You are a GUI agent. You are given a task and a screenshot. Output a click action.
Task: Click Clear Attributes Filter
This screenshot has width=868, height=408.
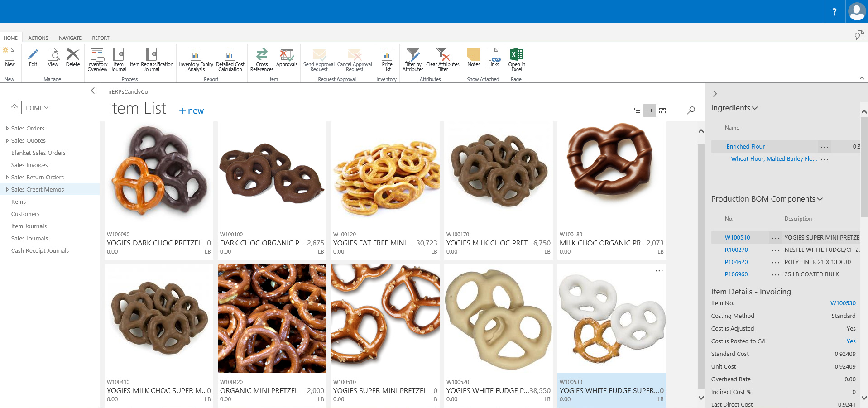(443, 60)
